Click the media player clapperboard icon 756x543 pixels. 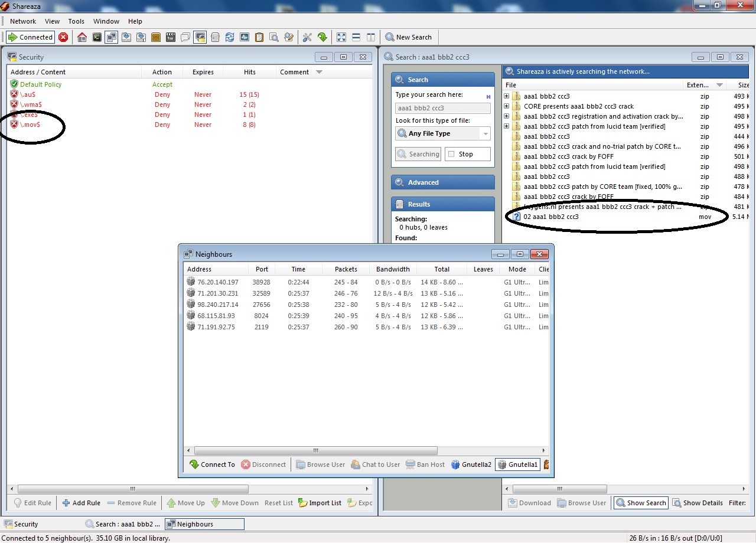[171, 37]
